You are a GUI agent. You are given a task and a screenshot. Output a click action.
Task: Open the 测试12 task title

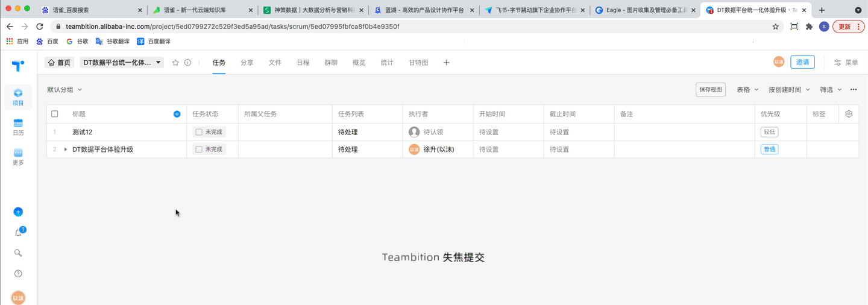pyautogui.click(x=82, y=132)
